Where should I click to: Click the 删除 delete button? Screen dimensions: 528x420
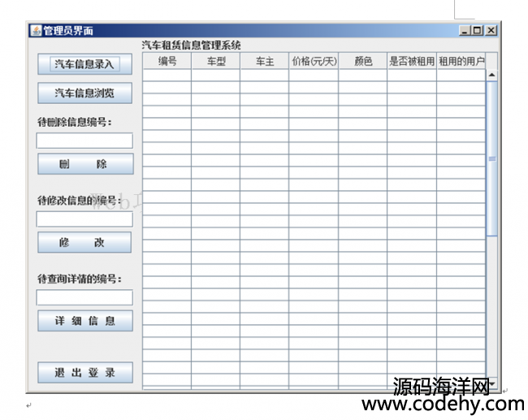pyautogui.click(x=84, y=164)
